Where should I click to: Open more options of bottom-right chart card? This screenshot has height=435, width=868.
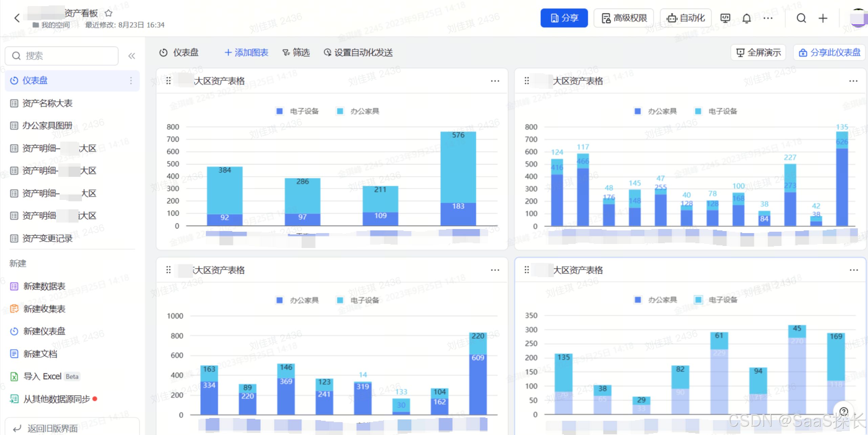[x=853, y=270]
